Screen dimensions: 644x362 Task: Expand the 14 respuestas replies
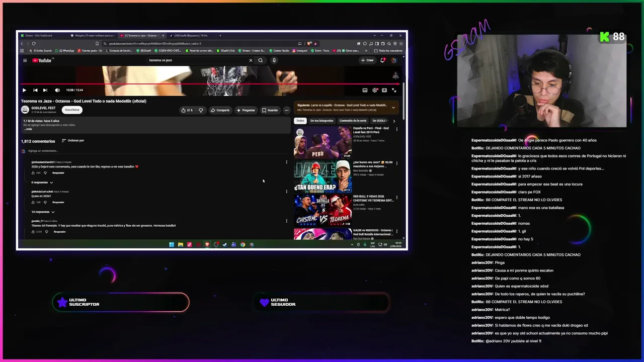point(43,212)
